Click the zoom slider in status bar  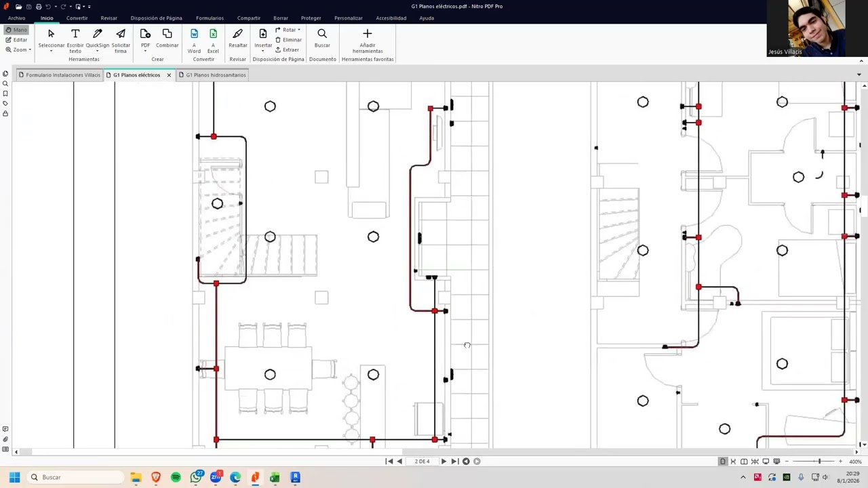[814, 462]
